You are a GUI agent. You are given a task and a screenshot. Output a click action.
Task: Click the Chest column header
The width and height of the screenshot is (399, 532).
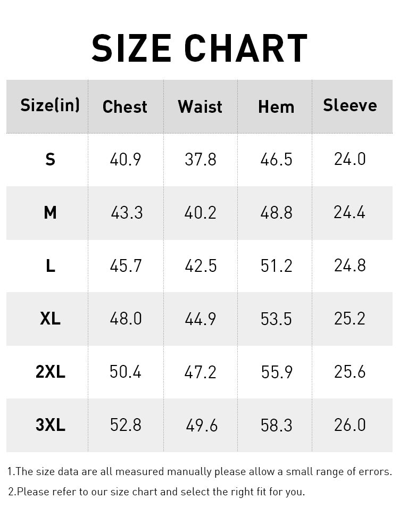tap(125, 106)
